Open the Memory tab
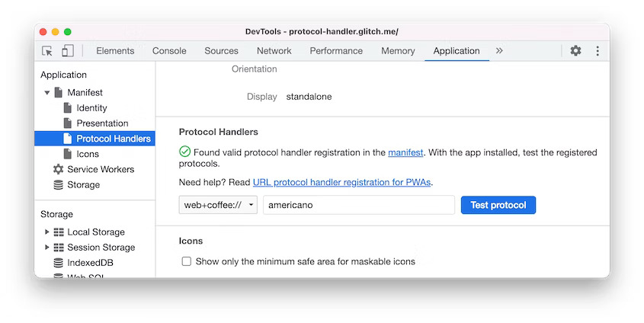 [398, 51]
